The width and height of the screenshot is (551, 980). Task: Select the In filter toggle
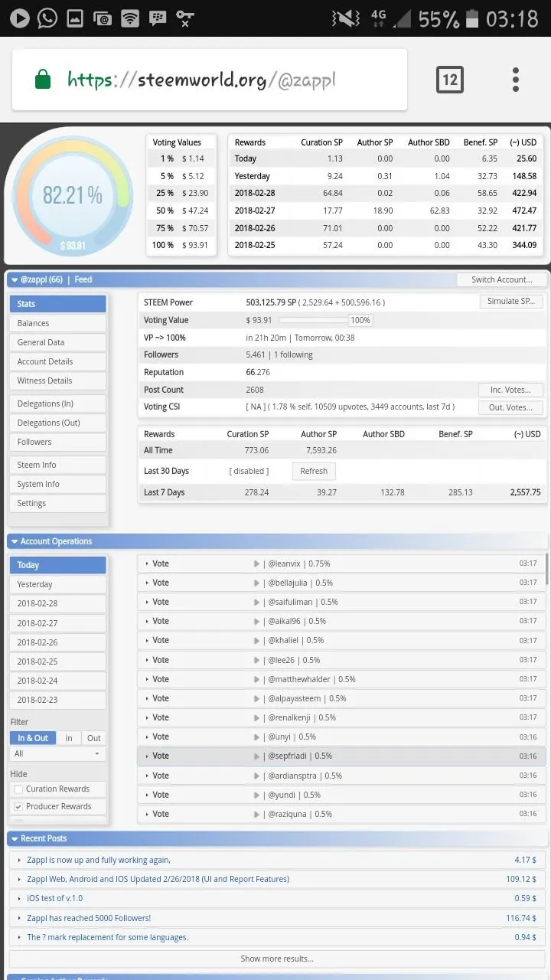click(69, 738)
